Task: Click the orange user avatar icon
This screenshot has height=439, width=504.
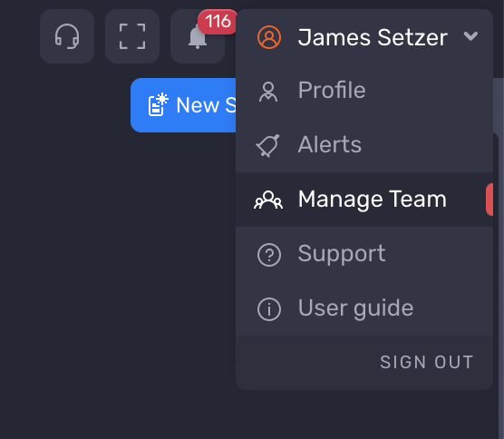Action: 269,37
